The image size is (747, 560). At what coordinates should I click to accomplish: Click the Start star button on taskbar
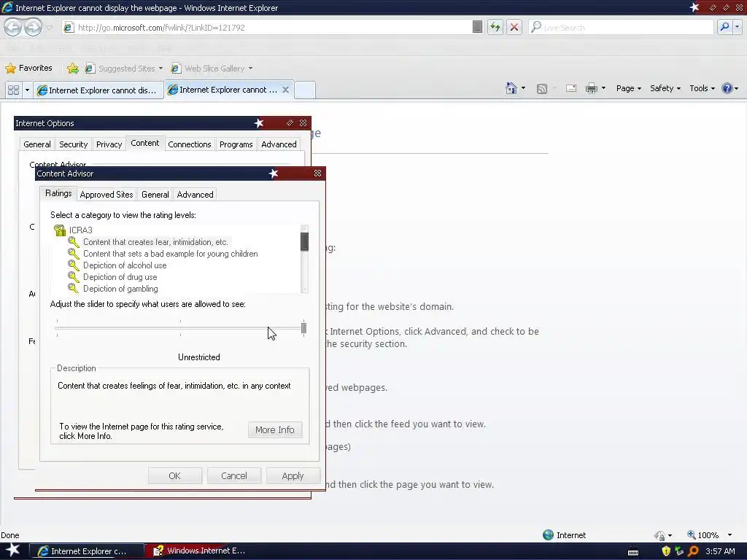[13, 550]
